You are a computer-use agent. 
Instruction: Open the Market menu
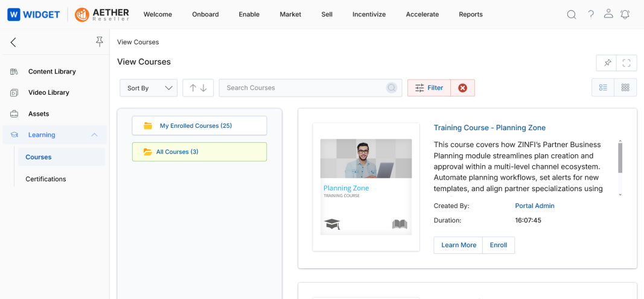pyautogui.click(x=290, y=14)
